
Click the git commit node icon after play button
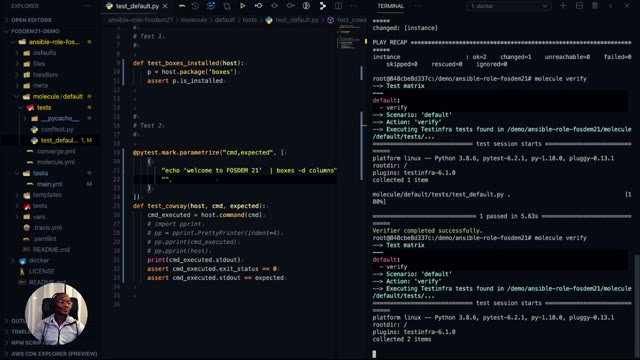[x=258, y=6]
